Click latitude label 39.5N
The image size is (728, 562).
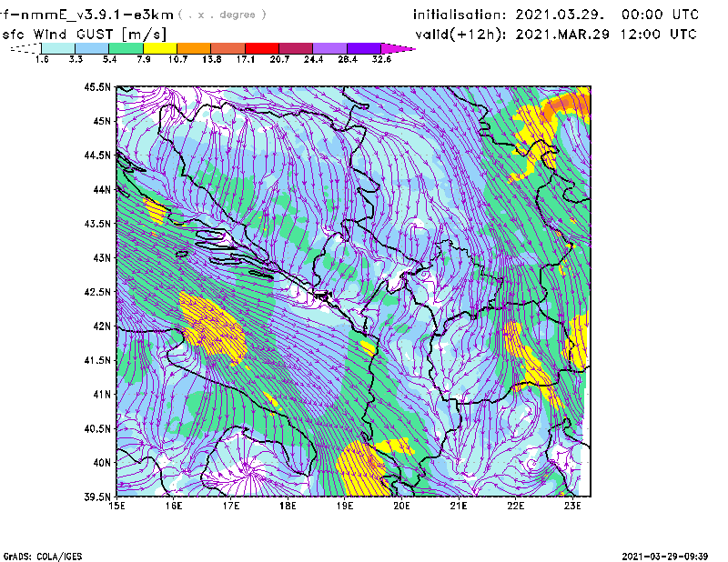98,497
